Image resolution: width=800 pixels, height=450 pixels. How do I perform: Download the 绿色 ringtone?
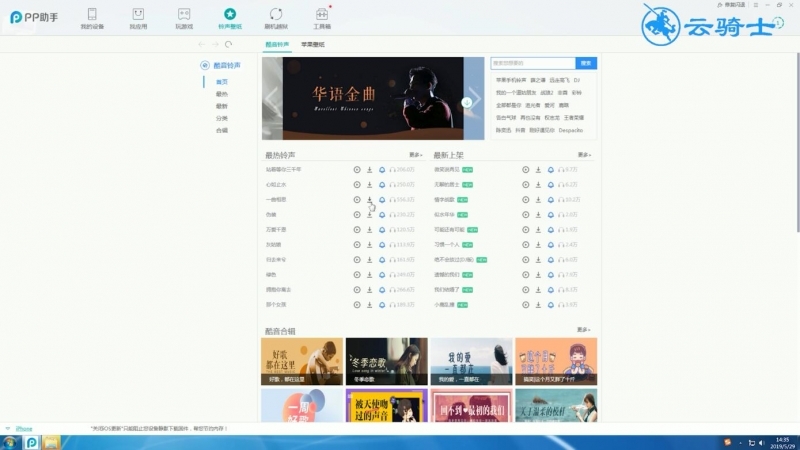pos(369,274)
